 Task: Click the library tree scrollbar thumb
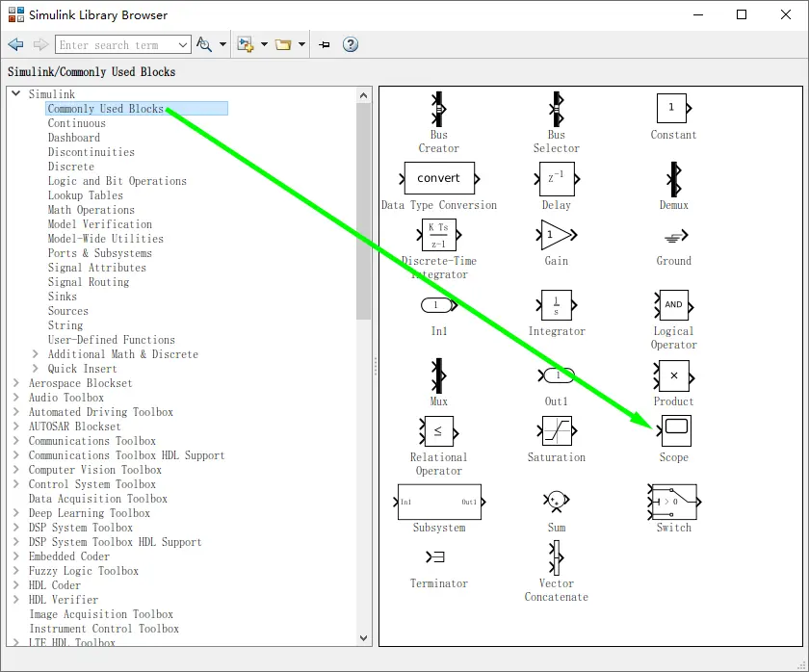tap(363, 212)
